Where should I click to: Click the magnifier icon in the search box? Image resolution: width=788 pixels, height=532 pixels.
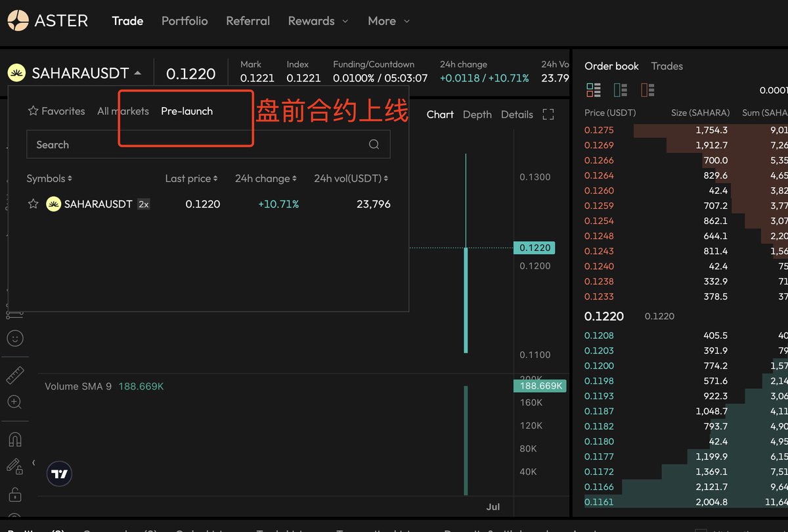(374, 144)
